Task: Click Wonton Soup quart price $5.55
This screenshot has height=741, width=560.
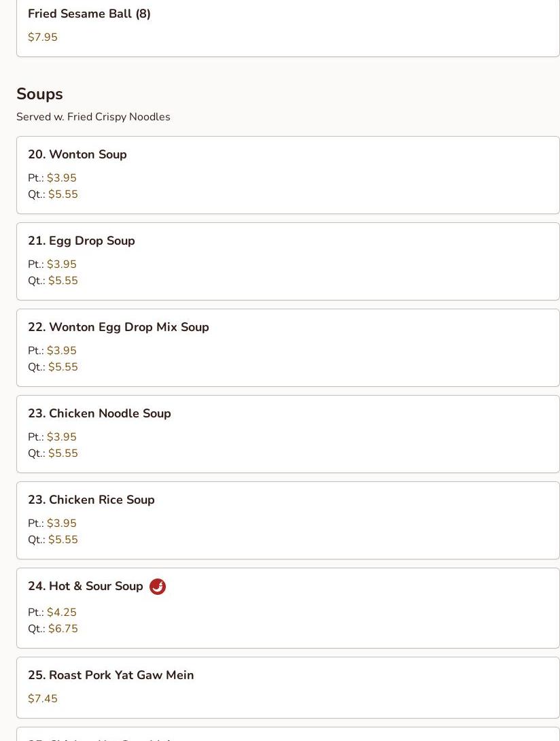Action: 63,194
